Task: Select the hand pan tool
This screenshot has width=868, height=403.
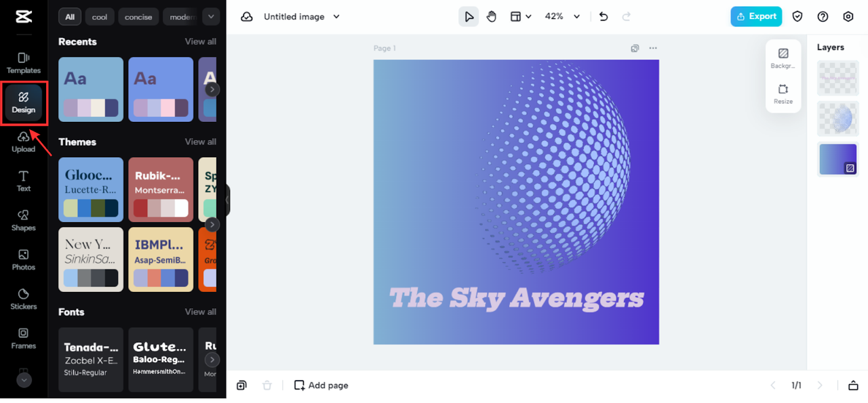Action: (x=492, y=17)
